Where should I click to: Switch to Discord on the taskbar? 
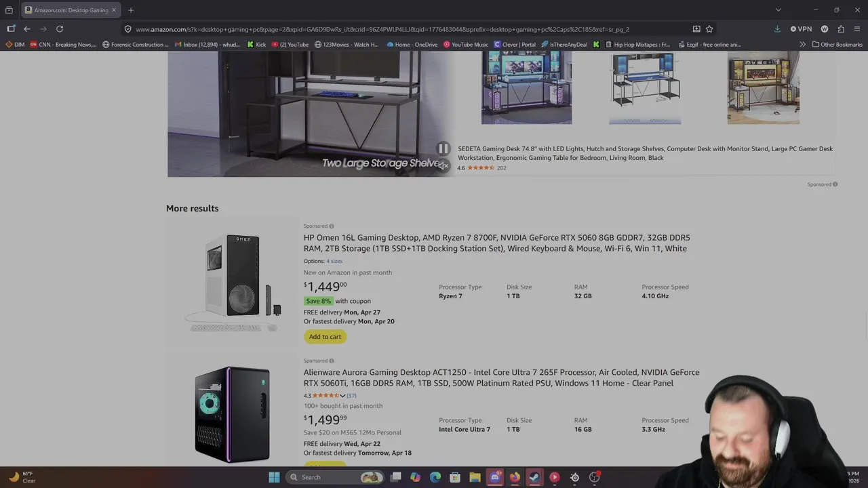(495, 477)
